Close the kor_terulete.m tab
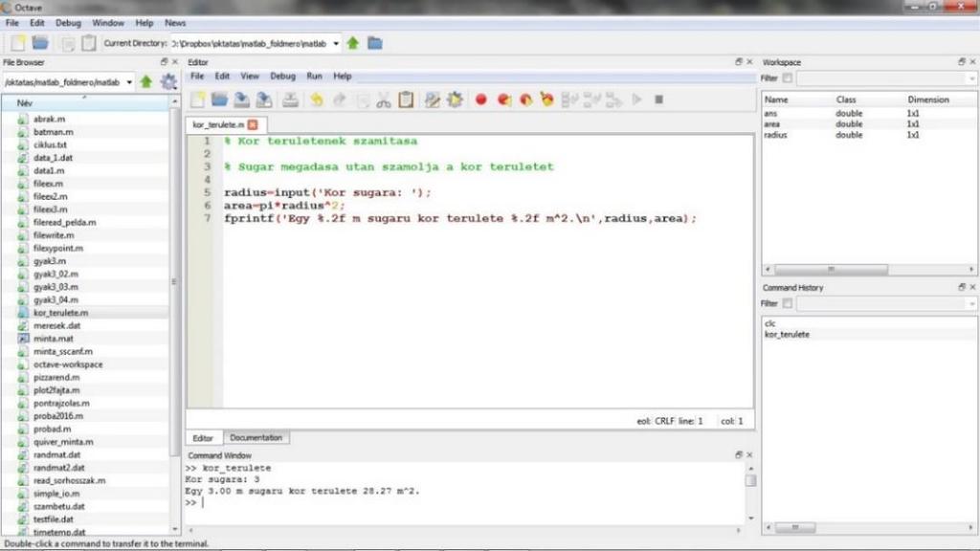Image resolution: width=980 pixels, height=551 pixels. [253, 125]
